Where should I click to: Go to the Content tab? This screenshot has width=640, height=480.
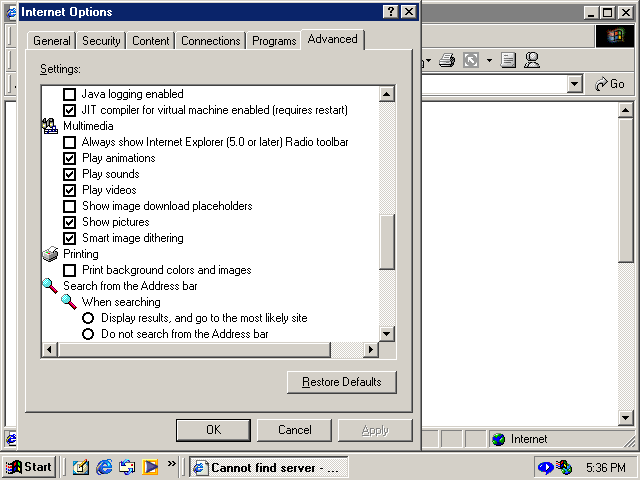150,41
